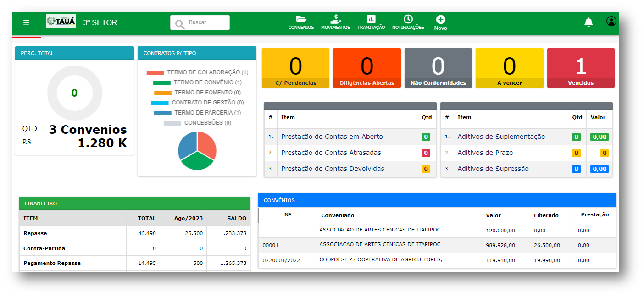This screenshot has width=644, height=297.
Task: Select Aditivos de Prazo row
Action: (x=485, y=153)
